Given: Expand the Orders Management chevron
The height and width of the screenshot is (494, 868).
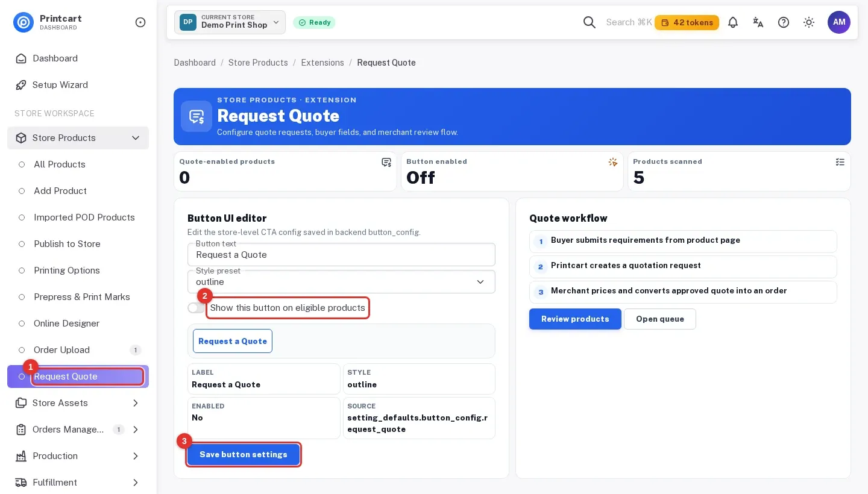Looking at the screenshot, I should click(x=136, y=430).
